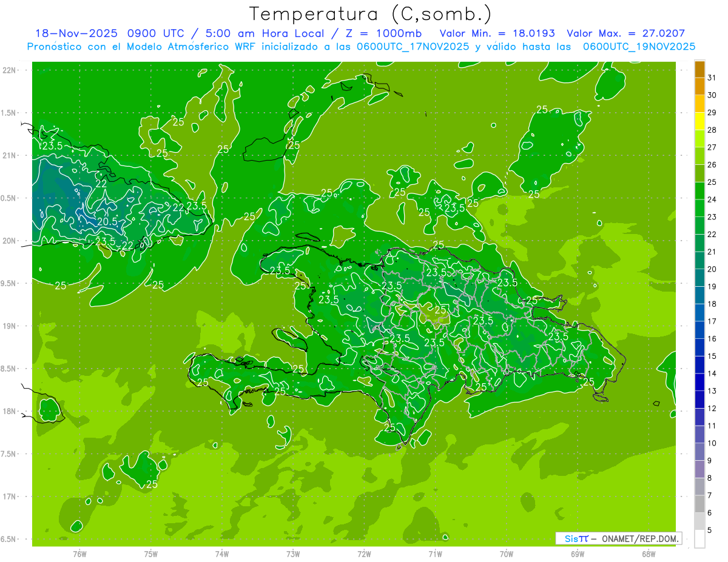This screenshot has height=562, width=728.
Task: Click the "75W" longitude axis label
Action: coord(151,554)
